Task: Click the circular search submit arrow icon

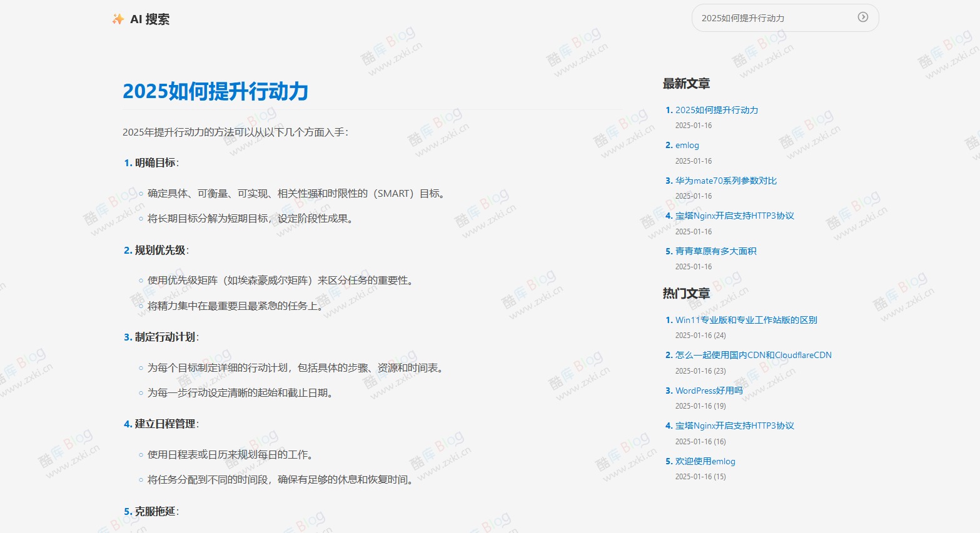Action: click(x=864, y=17)
